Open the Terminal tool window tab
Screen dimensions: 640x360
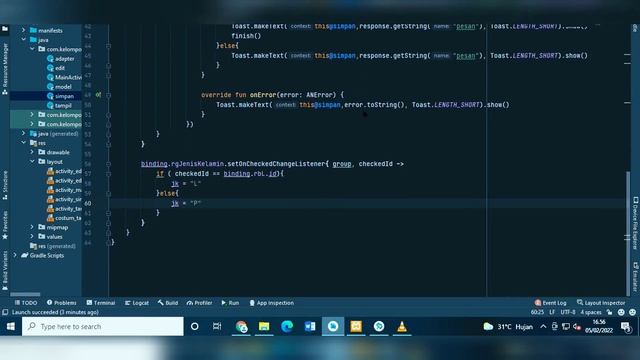pos(101,303)
